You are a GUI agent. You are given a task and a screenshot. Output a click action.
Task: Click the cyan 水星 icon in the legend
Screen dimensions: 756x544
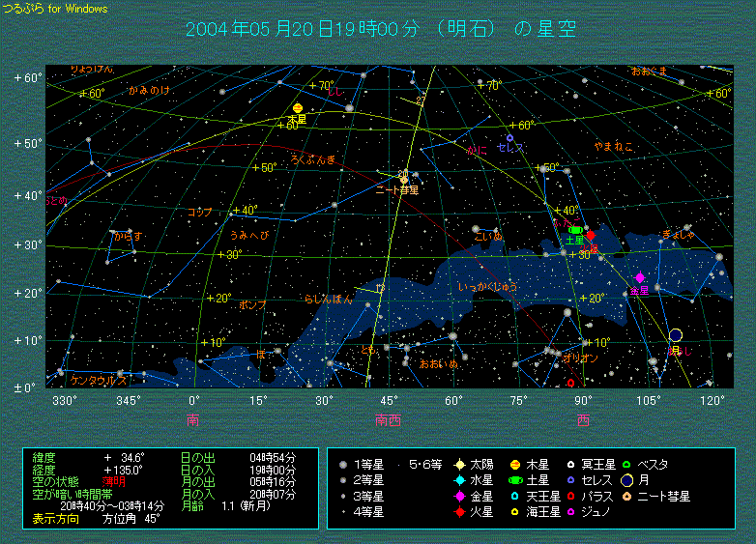(460, 480)
